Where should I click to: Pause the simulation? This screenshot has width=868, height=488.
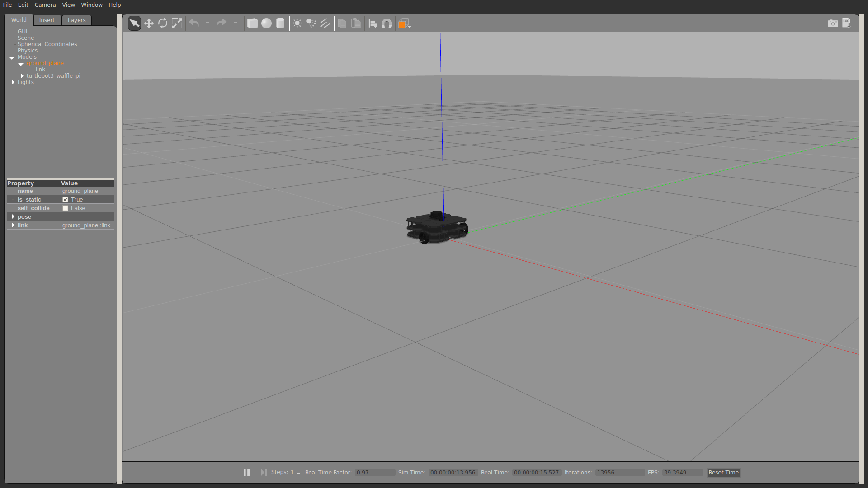[246, 472]
